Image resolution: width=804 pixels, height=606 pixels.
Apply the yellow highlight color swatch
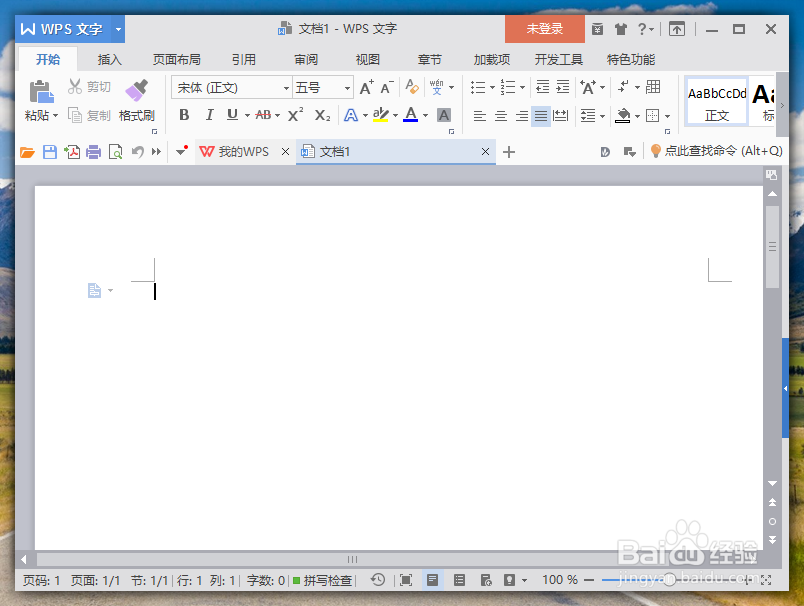pyautogui.click(x=380, y=115)
